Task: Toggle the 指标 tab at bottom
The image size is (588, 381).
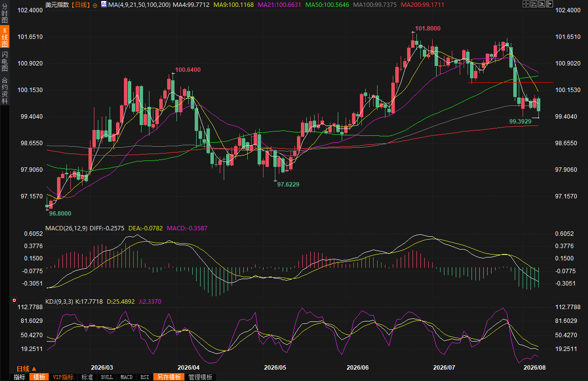Action: pyautogui.click(x=20, y=377)
